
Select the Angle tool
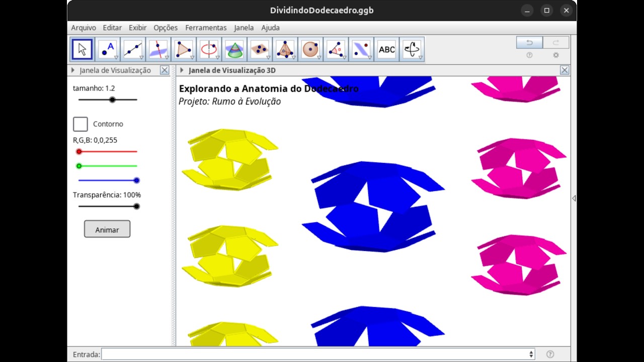tap(335, 49)
